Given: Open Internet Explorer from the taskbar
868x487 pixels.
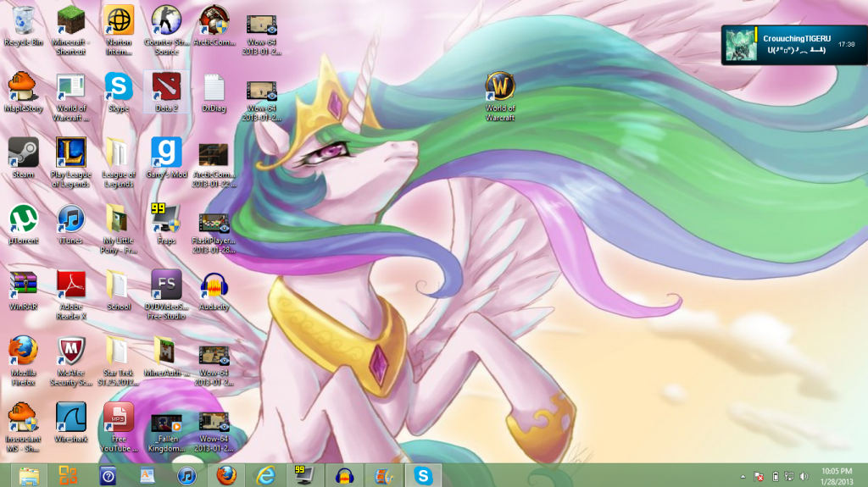Looking at the screenshot, I should click(265, 476).
